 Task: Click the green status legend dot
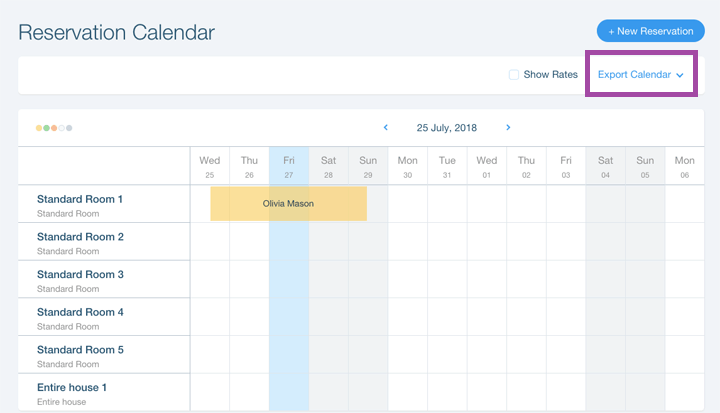(46, 128)
